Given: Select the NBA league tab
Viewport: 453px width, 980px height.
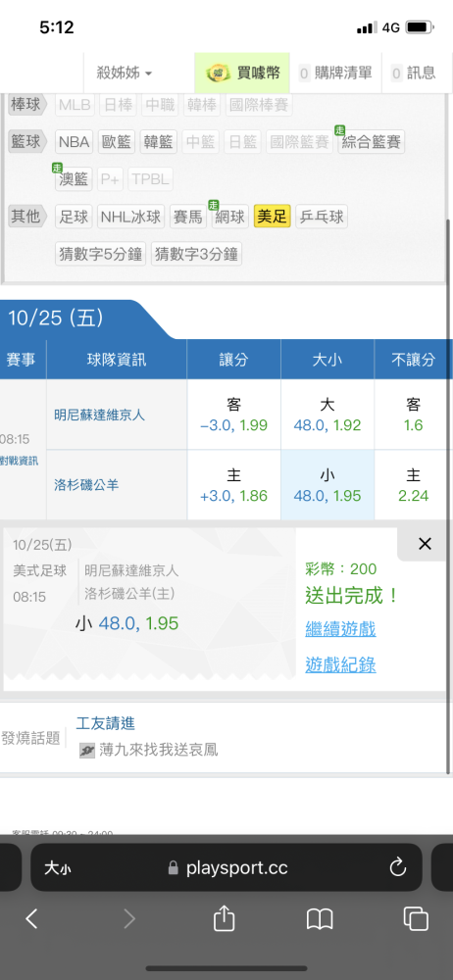Looking at the screenshot, I should 75,142.
